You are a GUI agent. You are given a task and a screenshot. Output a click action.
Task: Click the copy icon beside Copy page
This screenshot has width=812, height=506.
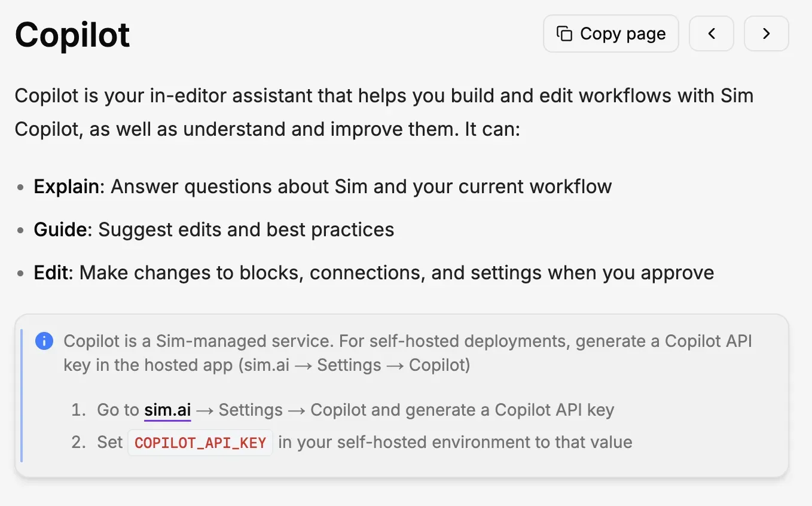point(564,34)
